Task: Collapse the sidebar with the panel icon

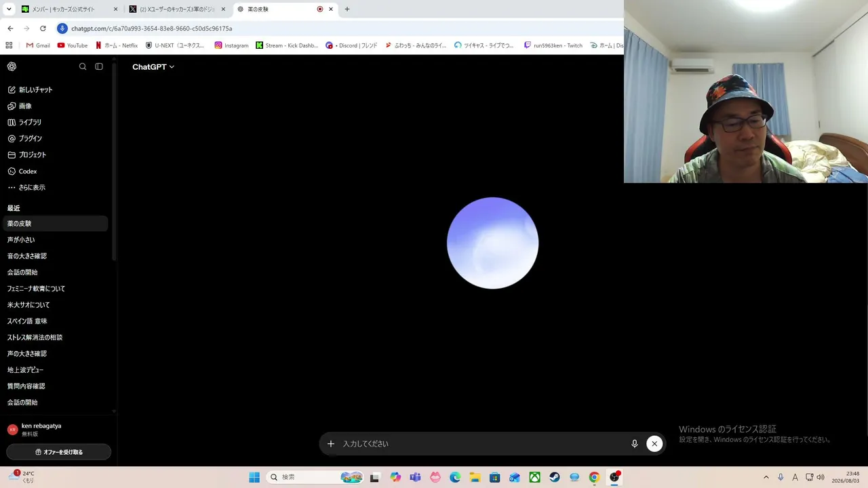Action: [99, 66]
